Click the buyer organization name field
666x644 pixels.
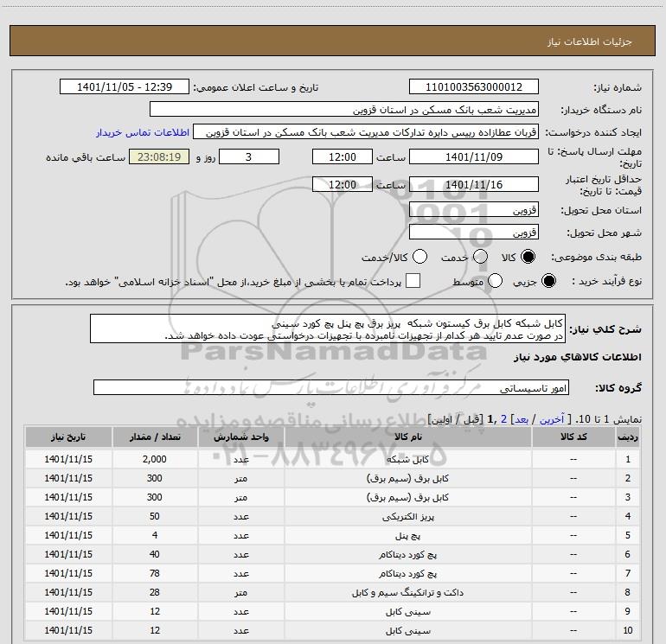[x=344, y=110]
